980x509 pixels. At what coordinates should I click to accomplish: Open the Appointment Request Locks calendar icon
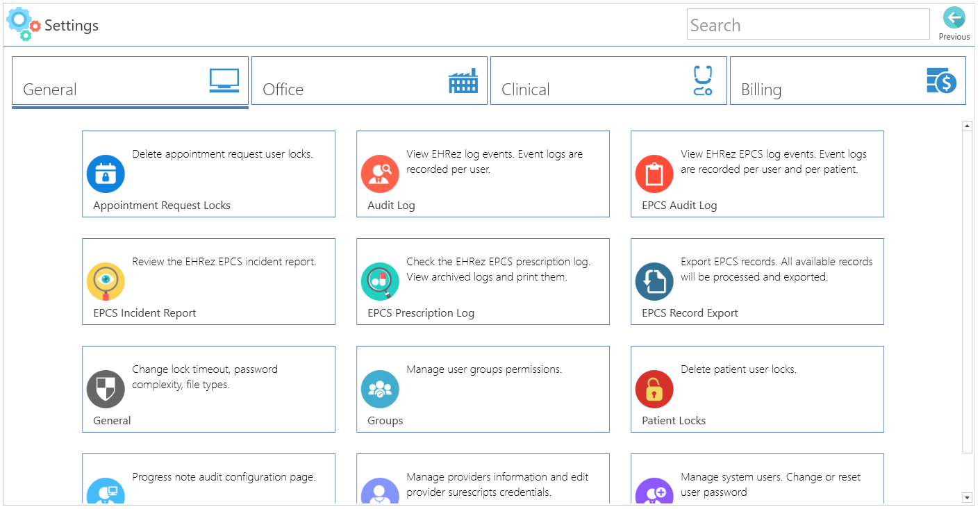click(x=106, y=174)
